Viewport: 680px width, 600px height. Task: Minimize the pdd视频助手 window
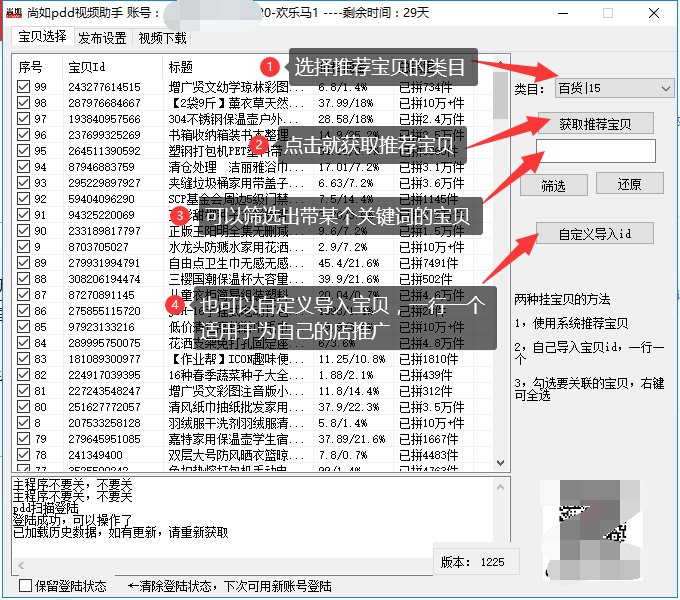(563, 13)
